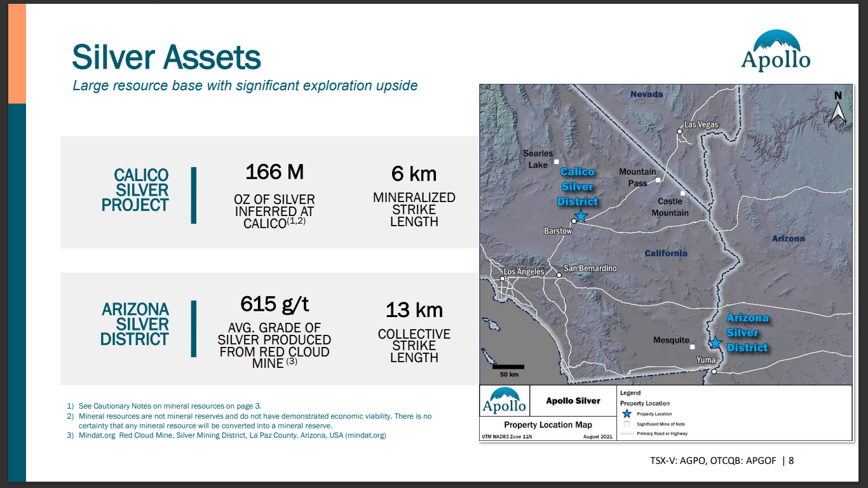This screenshot has width=868, height=488.
Task: Click OZ OF SILVER INFERRED AT CALICO text
Action: [275, 212]
